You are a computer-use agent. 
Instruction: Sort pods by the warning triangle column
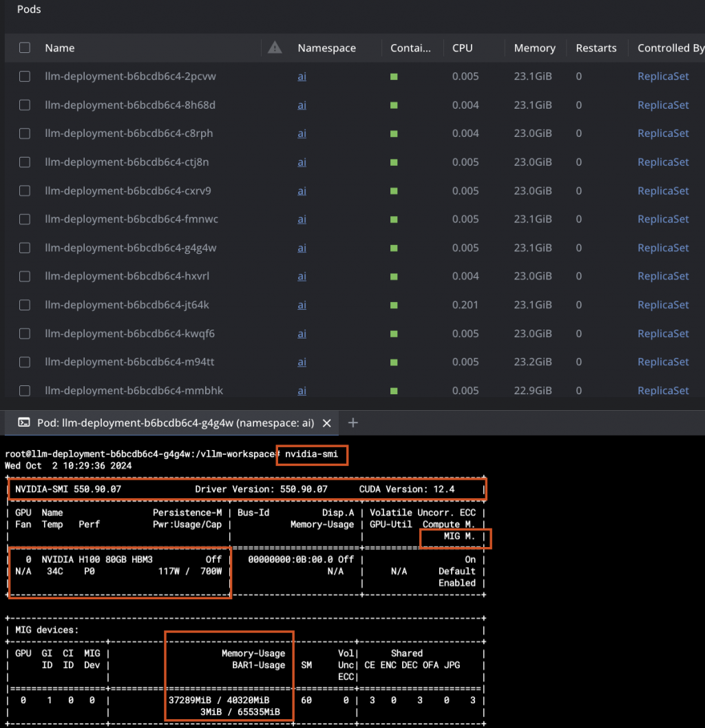(x=275, y=47)
